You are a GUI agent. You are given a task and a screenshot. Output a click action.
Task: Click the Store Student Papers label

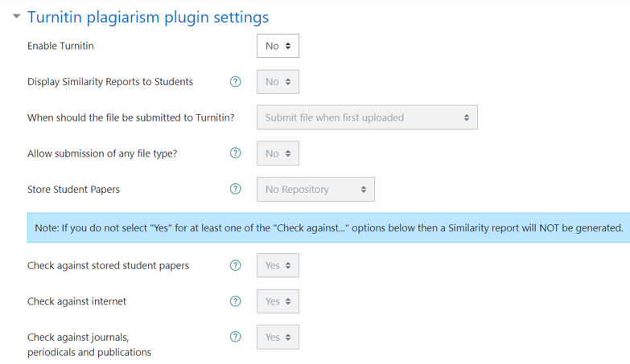[73, 190]
